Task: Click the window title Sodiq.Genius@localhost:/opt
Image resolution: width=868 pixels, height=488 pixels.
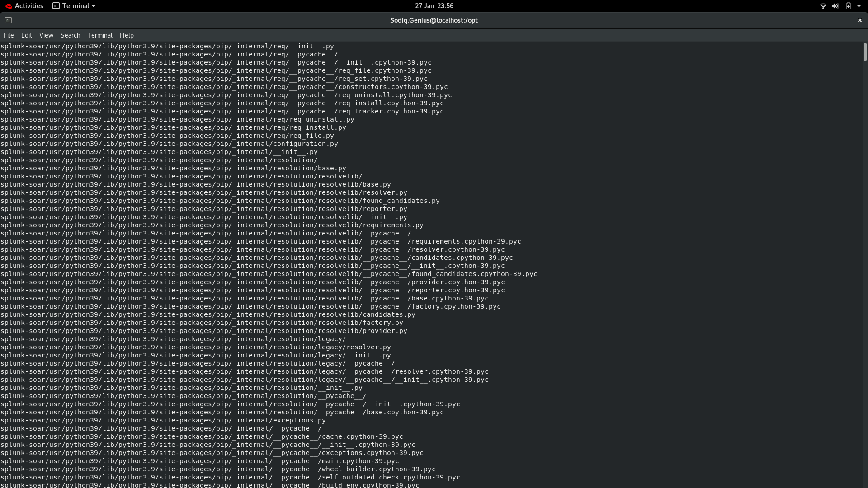Action: (x=434, y=20)
